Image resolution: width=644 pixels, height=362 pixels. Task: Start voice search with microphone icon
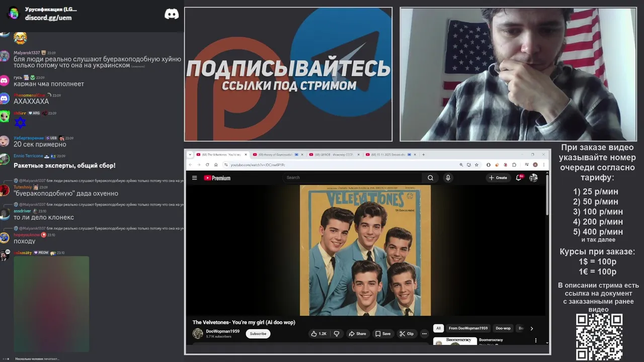448,177
